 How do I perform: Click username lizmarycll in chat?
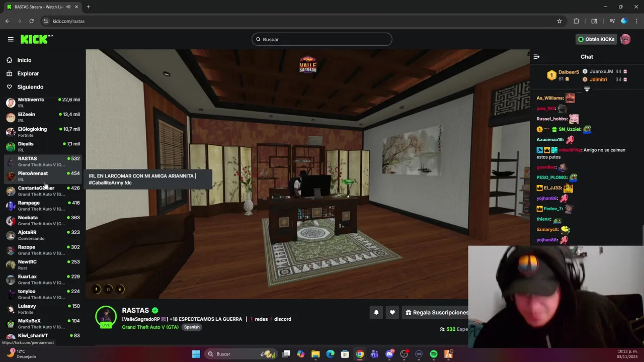547,229
